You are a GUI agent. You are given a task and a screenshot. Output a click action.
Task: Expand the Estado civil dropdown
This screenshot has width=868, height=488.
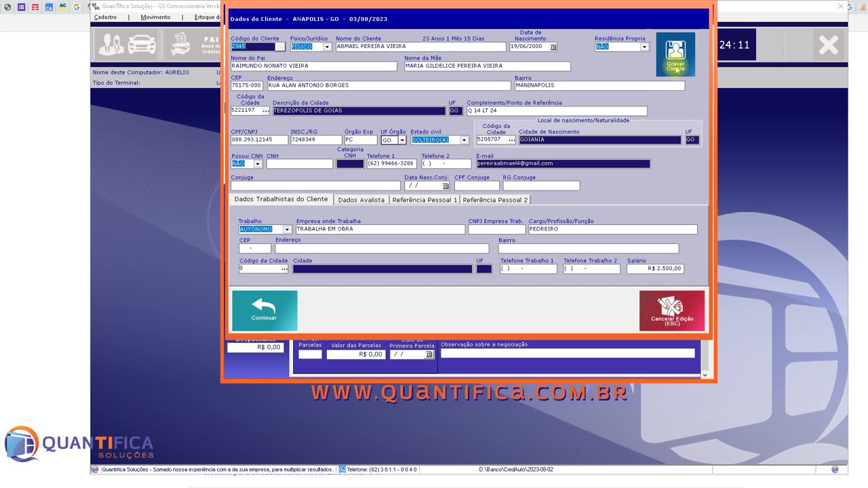465,140
